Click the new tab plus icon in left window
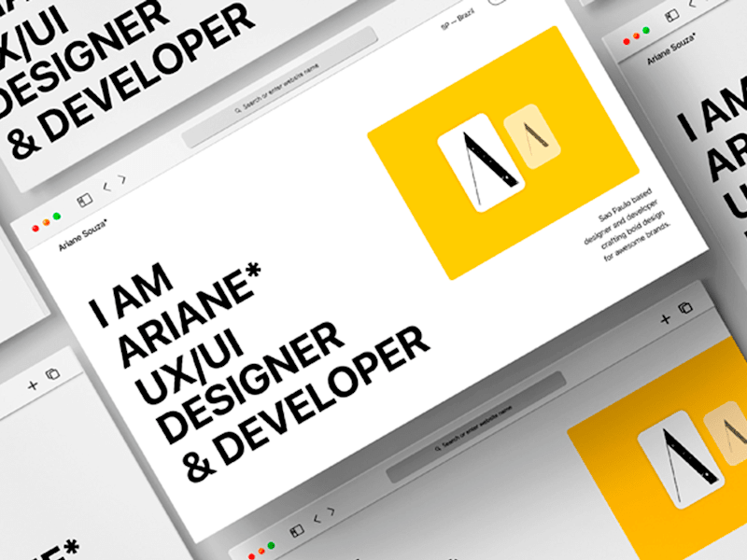 (33, 385)
